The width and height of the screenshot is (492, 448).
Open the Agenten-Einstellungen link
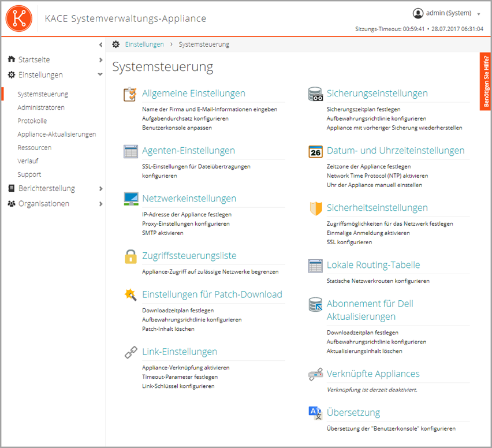pos(188,151)
